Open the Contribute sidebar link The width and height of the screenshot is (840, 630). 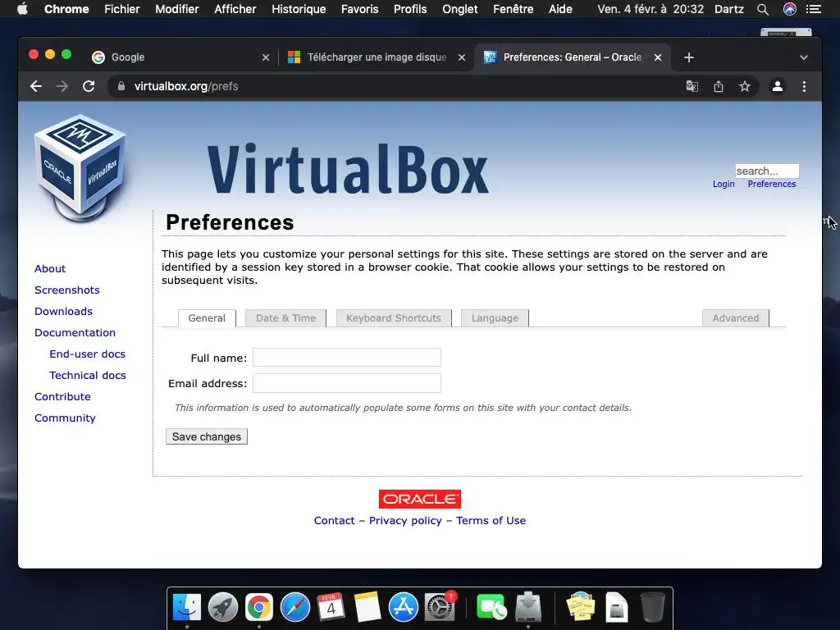click(62, 396)
